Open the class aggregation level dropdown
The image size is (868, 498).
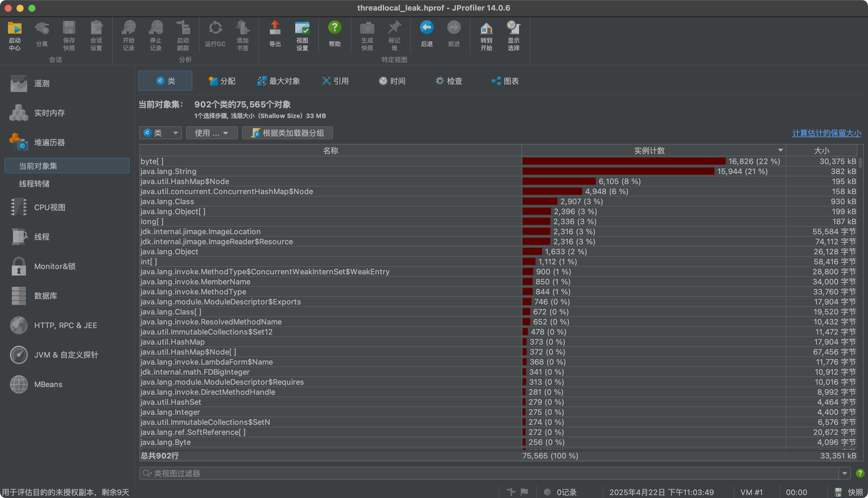point(160,133)
